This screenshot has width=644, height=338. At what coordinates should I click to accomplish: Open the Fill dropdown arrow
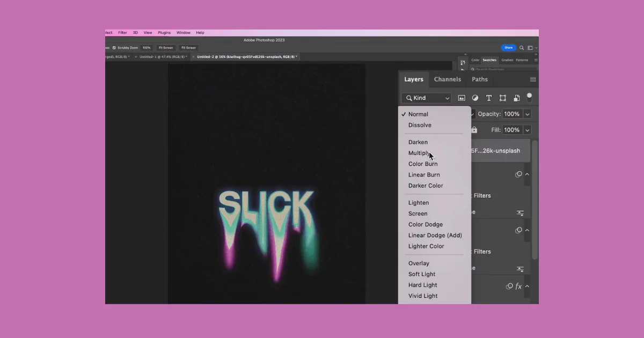527,130
